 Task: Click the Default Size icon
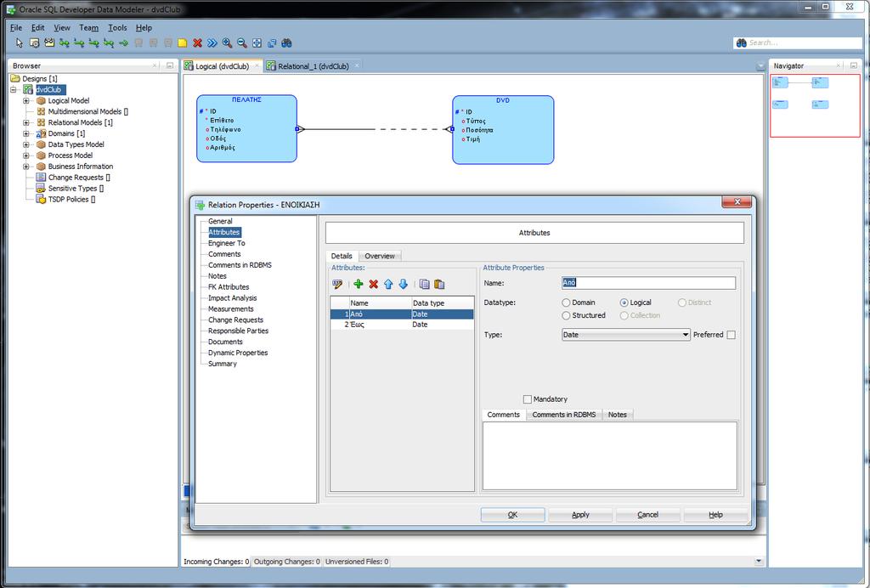(x=272, y=42)
